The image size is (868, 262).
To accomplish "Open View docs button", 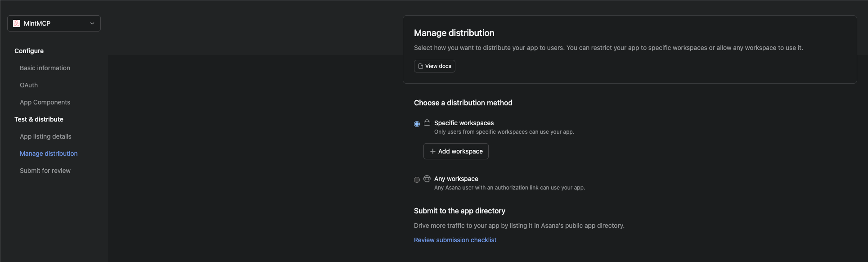I will (435, 66).
